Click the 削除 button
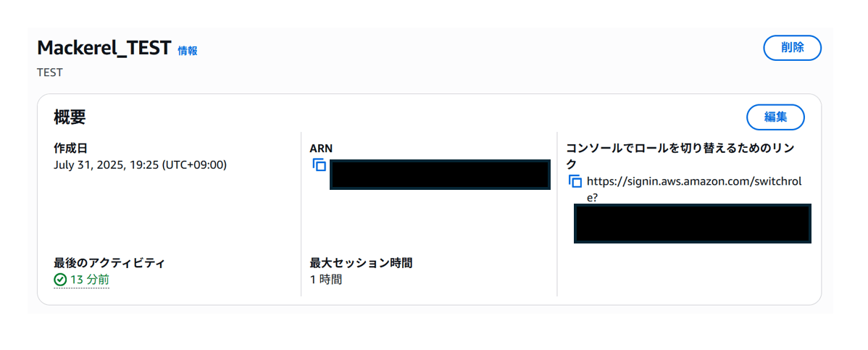This screenshot has height=350, width=868. [x=792, y=48]
